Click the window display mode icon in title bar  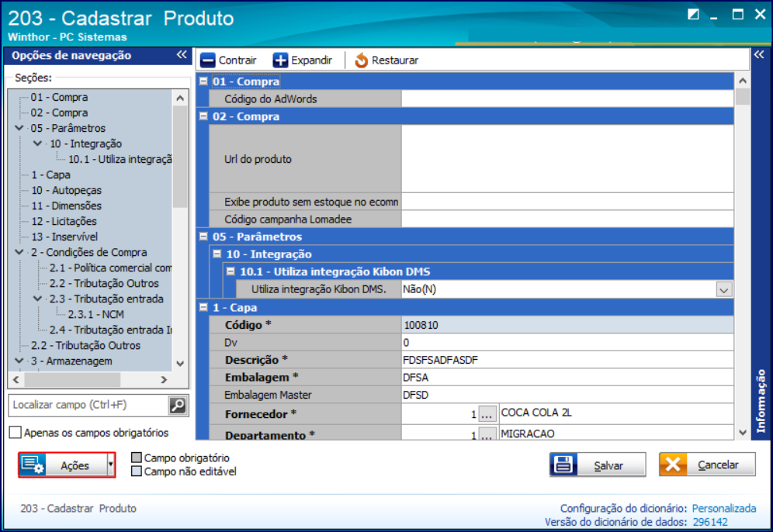click(692, 14)
